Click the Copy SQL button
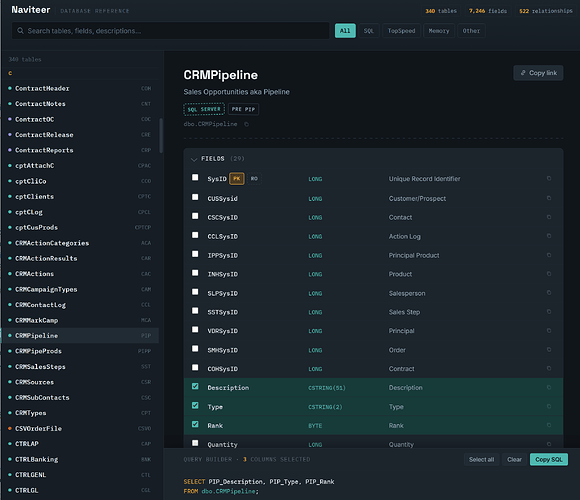Image resolution: width=580 pixels, height=500 pixels. tap(549, 459)
